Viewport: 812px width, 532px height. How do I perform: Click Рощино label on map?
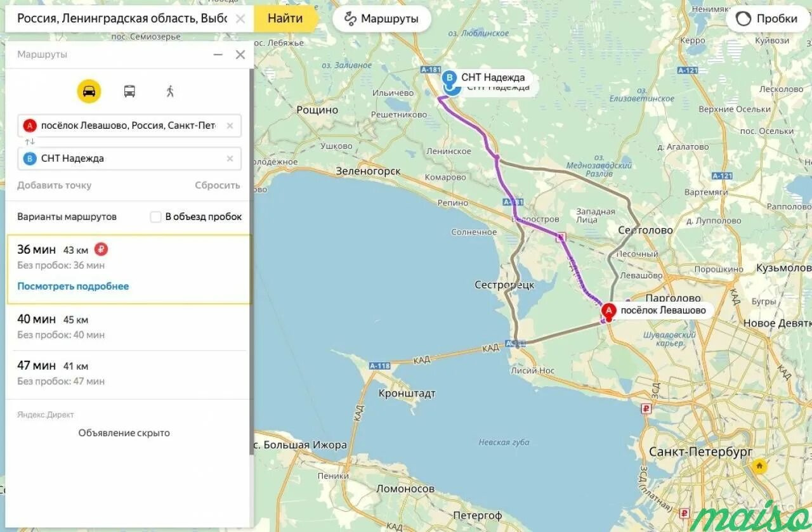click(x=317, y=110)
